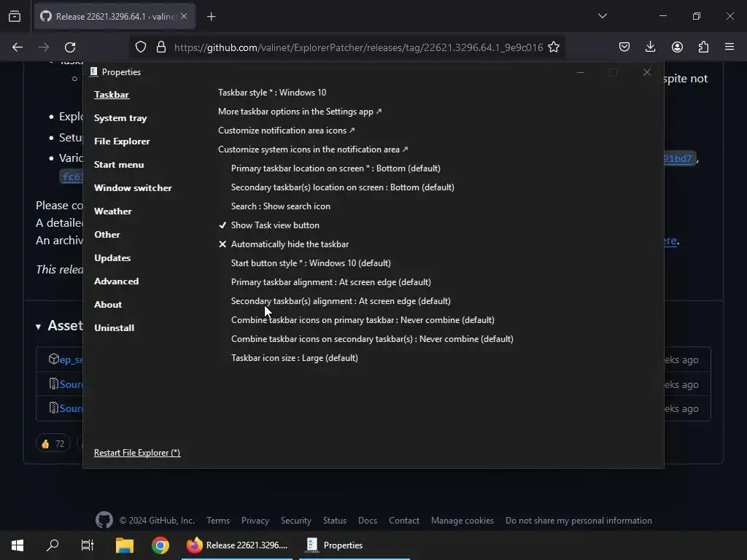
Task: Open Do not share my personal information
Action: click(578, 521)
